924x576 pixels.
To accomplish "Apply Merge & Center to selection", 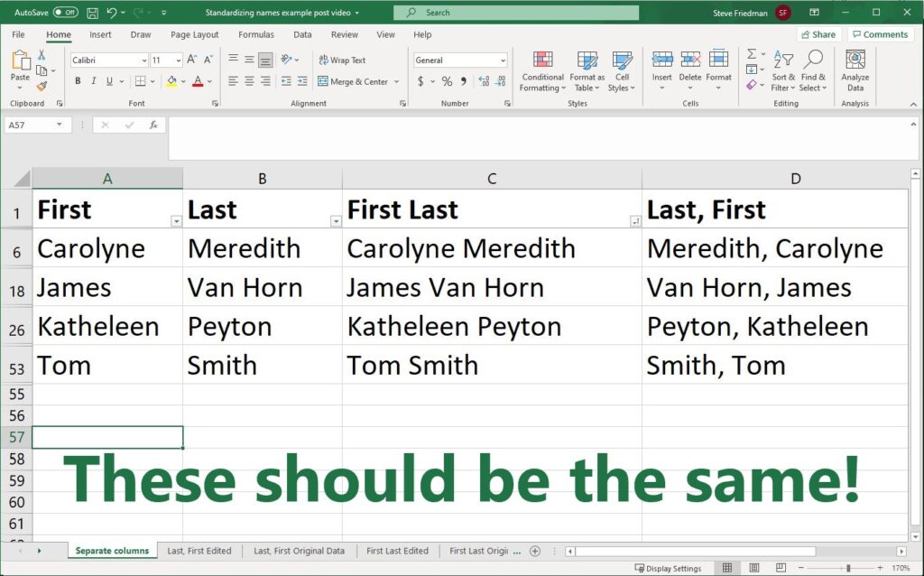I will point(350,81).
